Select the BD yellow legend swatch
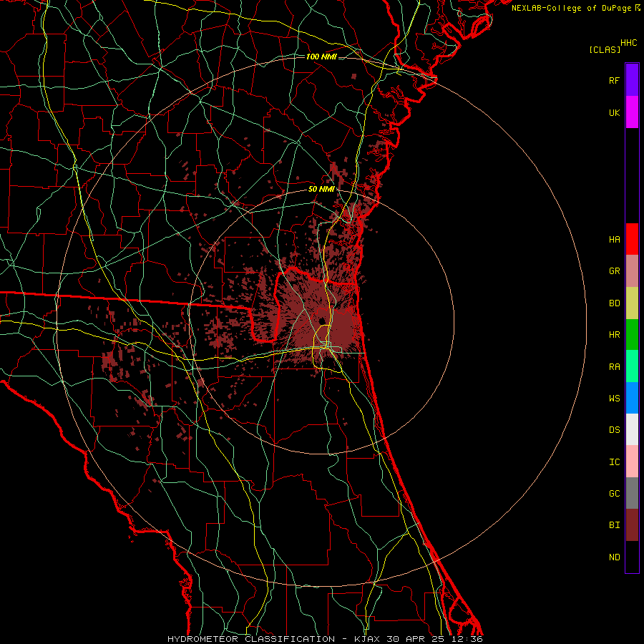This screenshot has width=644, height=644. pos(632,303)
